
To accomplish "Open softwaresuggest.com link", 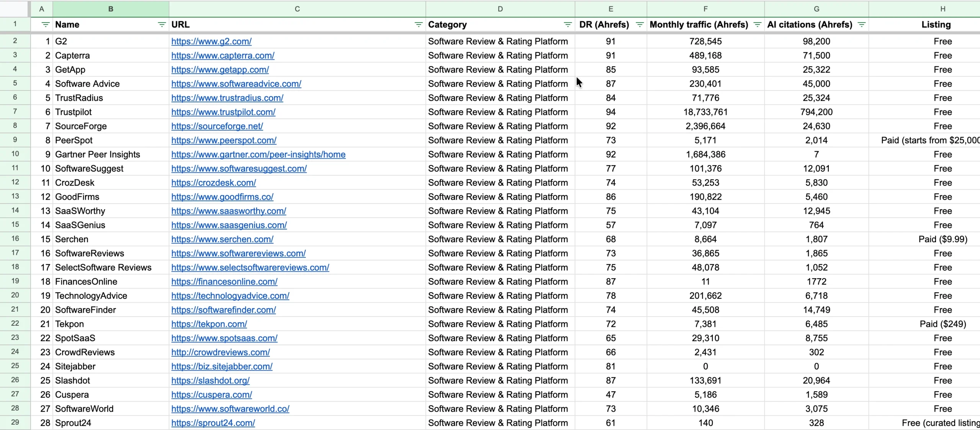I will [x=239, y=169].
